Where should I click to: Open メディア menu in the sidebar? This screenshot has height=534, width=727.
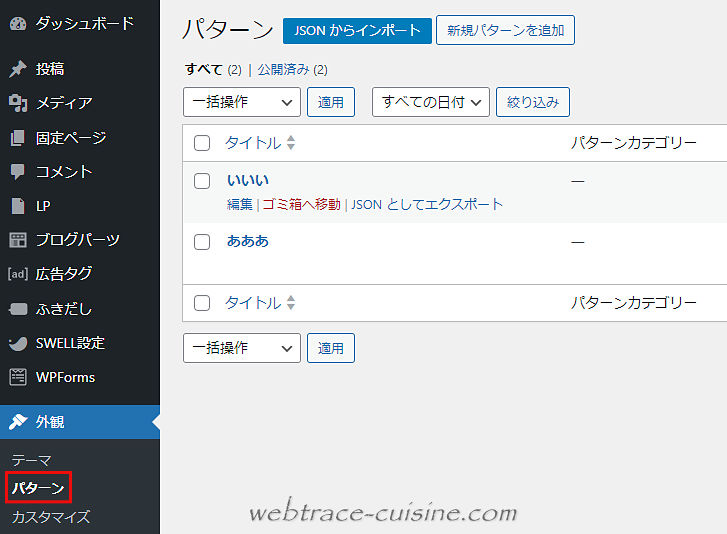pyautogui.click(x=64, y=103)
